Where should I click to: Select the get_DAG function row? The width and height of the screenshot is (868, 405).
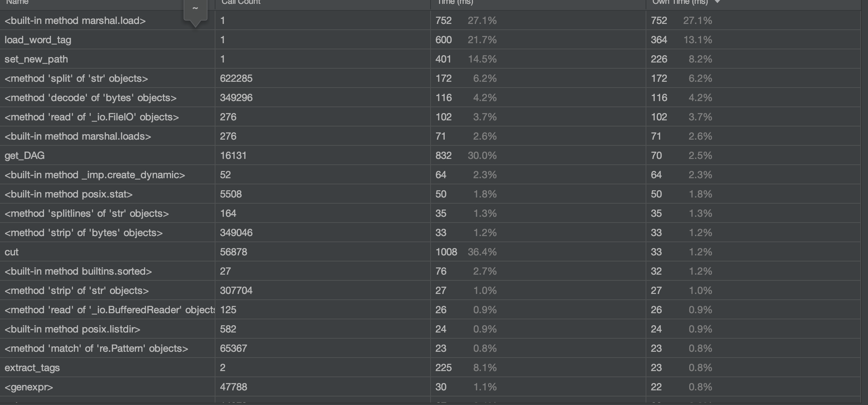click(x=430, y=155)
